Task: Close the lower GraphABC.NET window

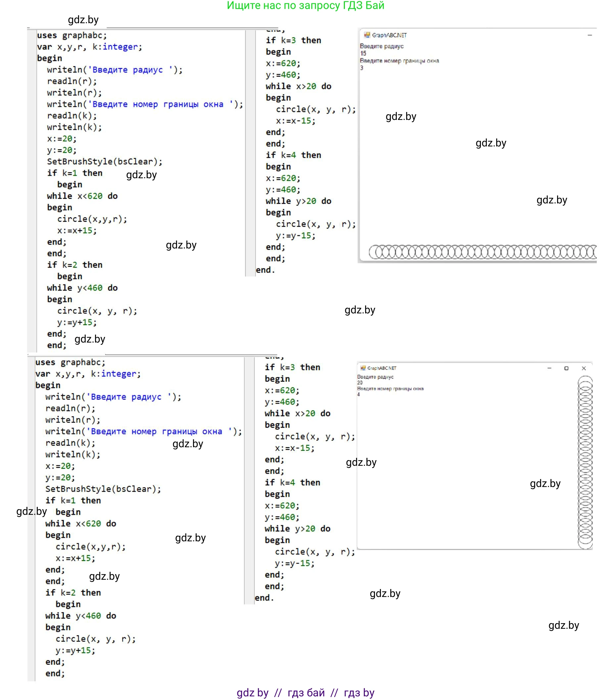Action: (584, 368)
